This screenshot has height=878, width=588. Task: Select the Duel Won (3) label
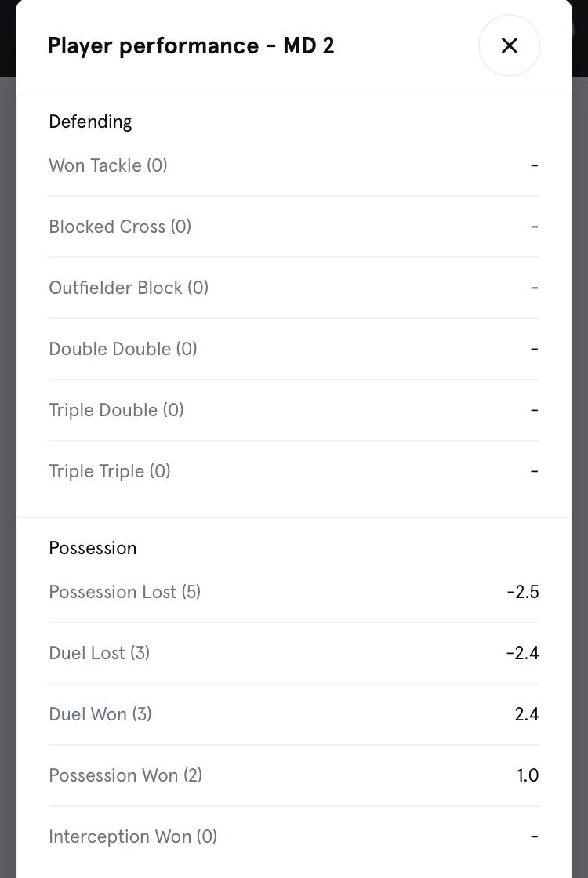100,714
